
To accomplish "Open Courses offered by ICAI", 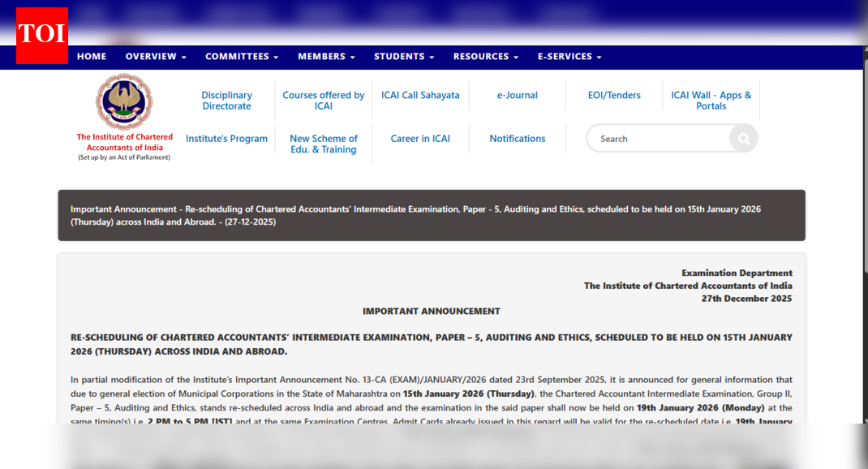I will 323,100.
